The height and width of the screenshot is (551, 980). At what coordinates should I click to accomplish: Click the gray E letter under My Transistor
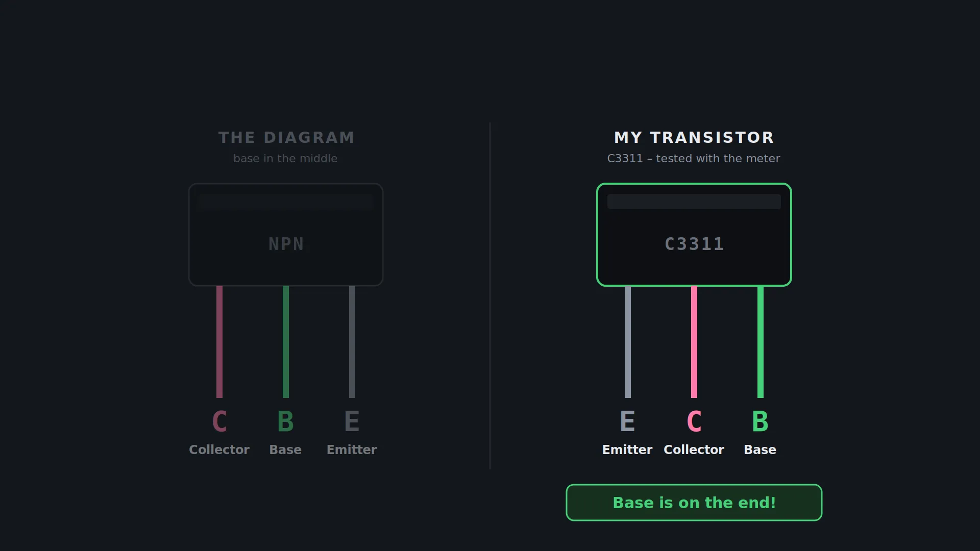pos(628,421)
